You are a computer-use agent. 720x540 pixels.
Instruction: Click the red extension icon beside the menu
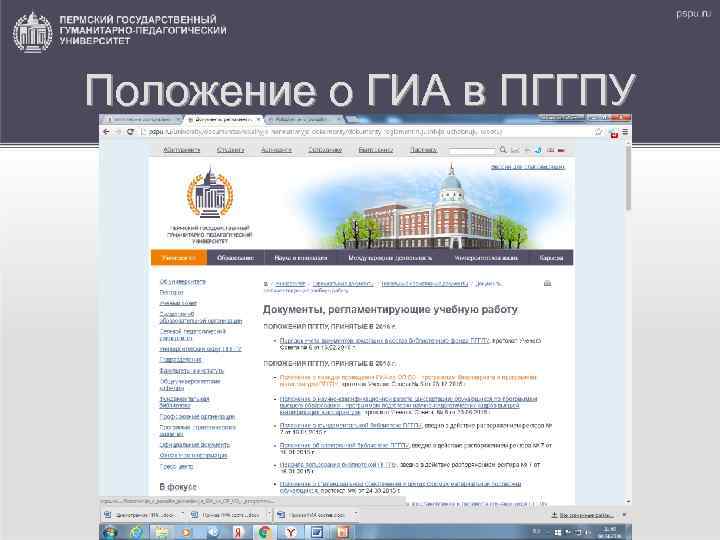coord(614,133)
